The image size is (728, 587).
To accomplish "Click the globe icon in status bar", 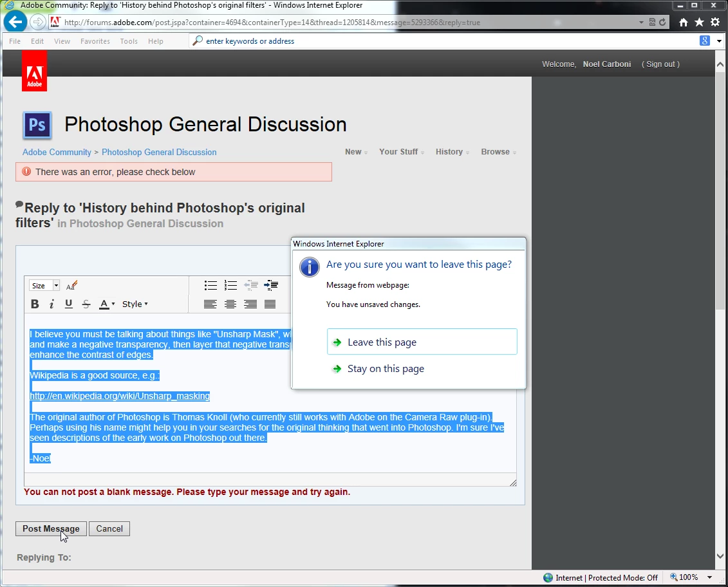I will 548,577.
